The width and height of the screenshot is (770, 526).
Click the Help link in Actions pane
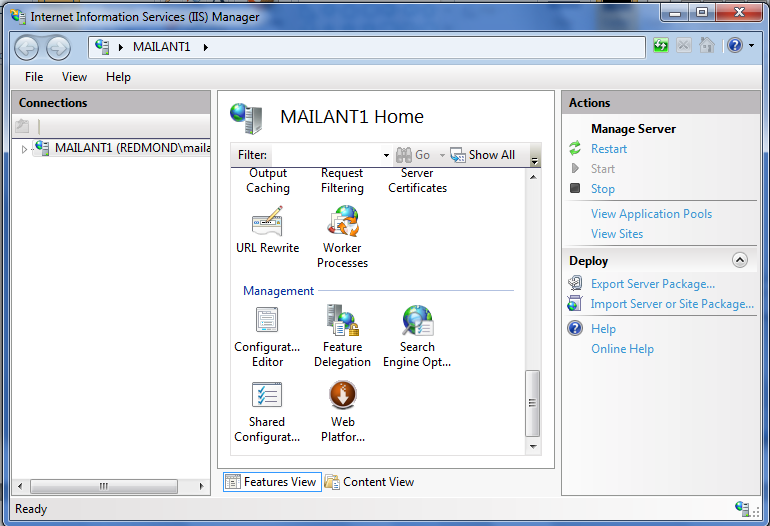pyautogui.click(x=603, y=329)
